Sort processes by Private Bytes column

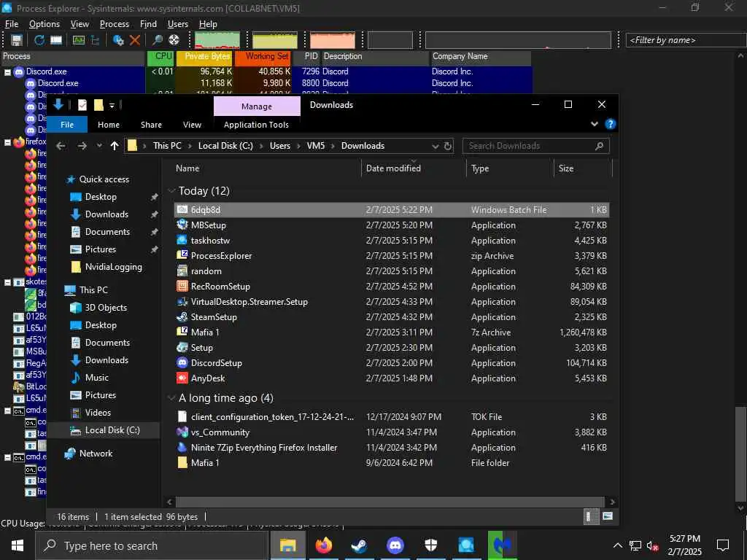[205, 57]
